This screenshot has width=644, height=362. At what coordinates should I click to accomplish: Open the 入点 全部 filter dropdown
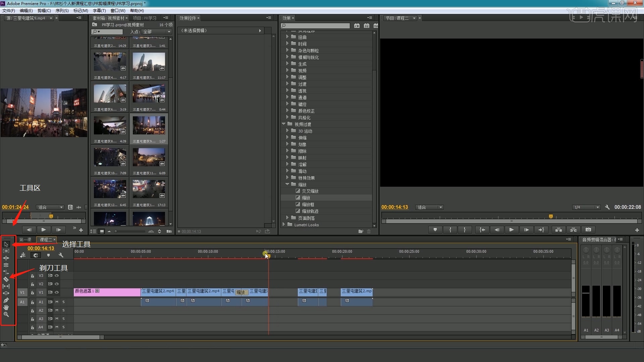coord(157,32)
